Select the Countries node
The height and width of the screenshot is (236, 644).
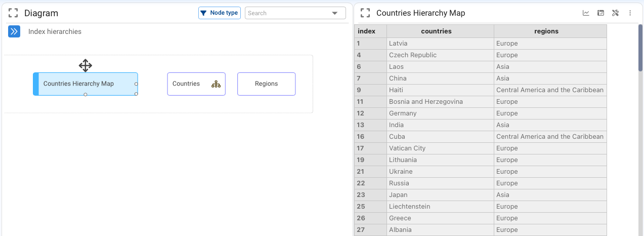196,84
